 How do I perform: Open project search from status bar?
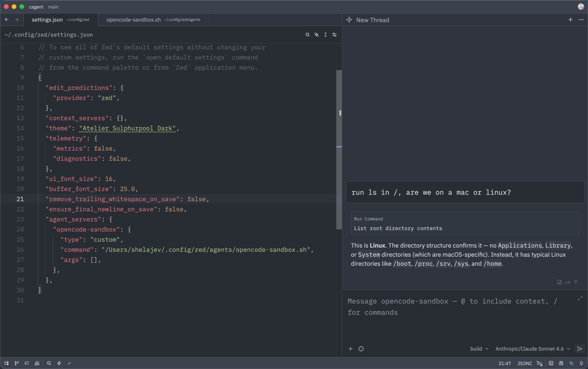click(x=49, y=363)
